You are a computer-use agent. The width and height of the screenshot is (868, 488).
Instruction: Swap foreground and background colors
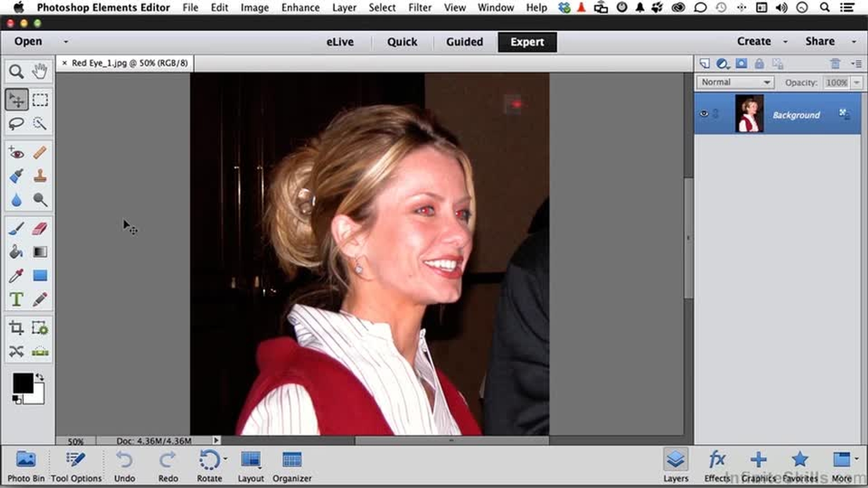(x=40, y=377)
